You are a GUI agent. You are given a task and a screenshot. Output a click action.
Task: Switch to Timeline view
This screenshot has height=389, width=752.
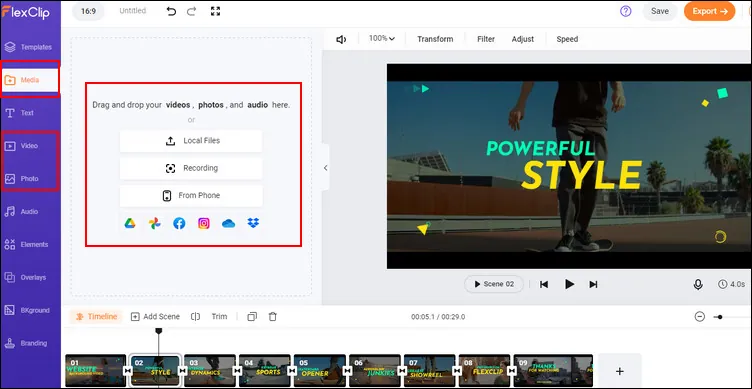coord(96,317)
